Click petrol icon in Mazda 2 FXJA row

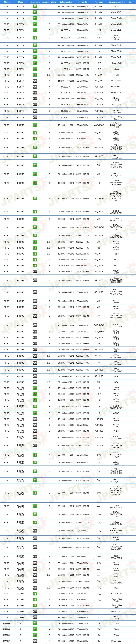(35, 629)
